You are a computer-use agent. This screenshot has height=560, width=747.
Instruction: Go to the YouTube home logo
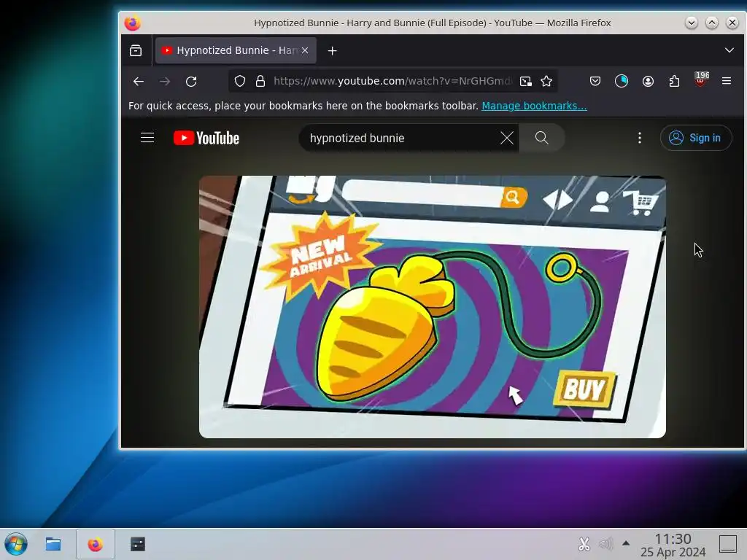tap(206, 138)
